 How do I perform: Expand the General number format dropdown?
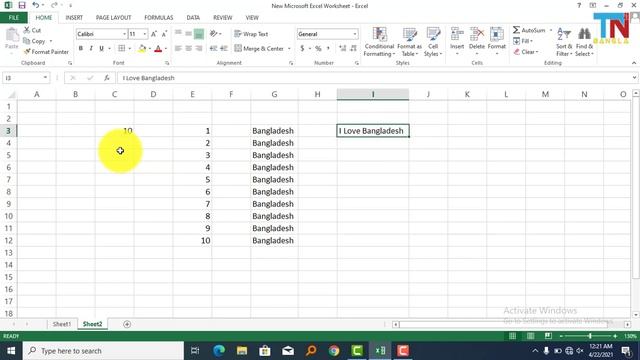(x=355, y=34)
